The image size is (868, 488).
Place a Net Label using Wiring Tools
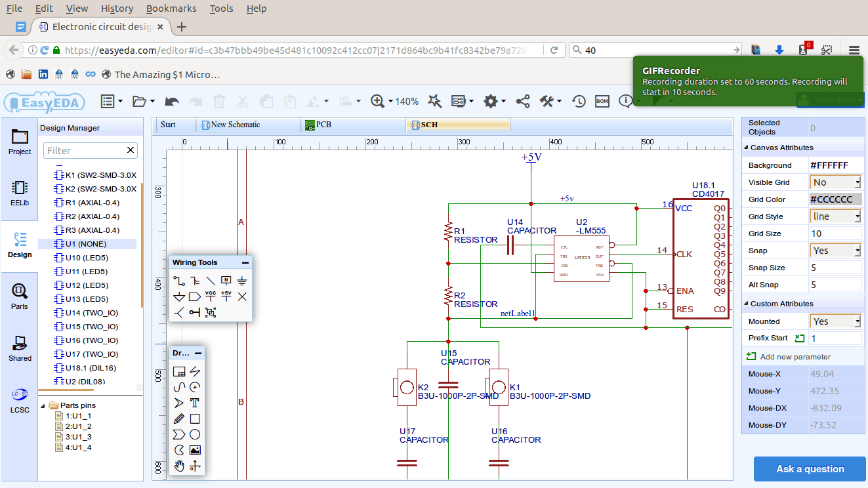click(x=227, y=281)
